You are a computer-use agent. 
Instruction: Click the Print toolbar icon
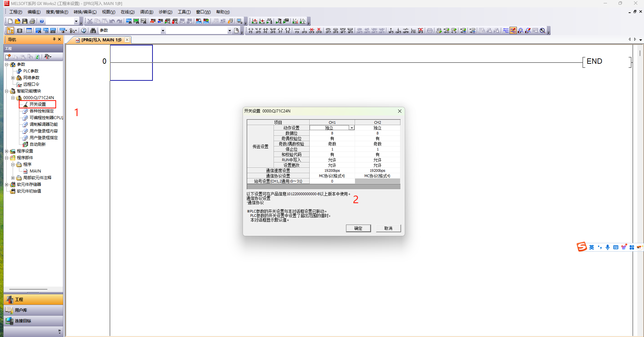point(32,21)
